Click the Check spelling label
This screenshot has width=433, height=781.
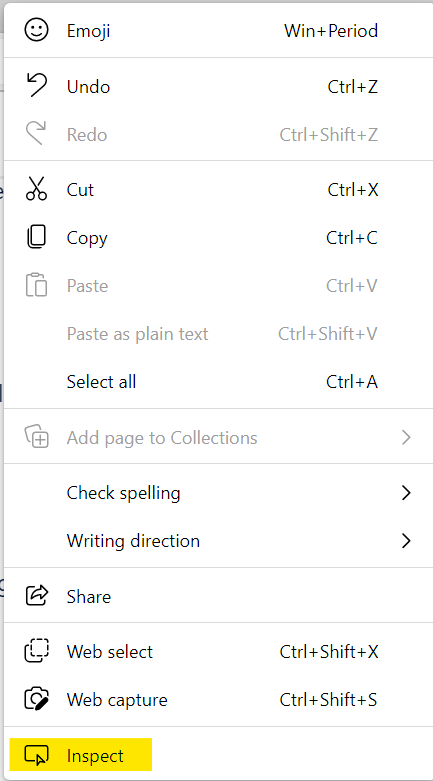click(124, 493)
